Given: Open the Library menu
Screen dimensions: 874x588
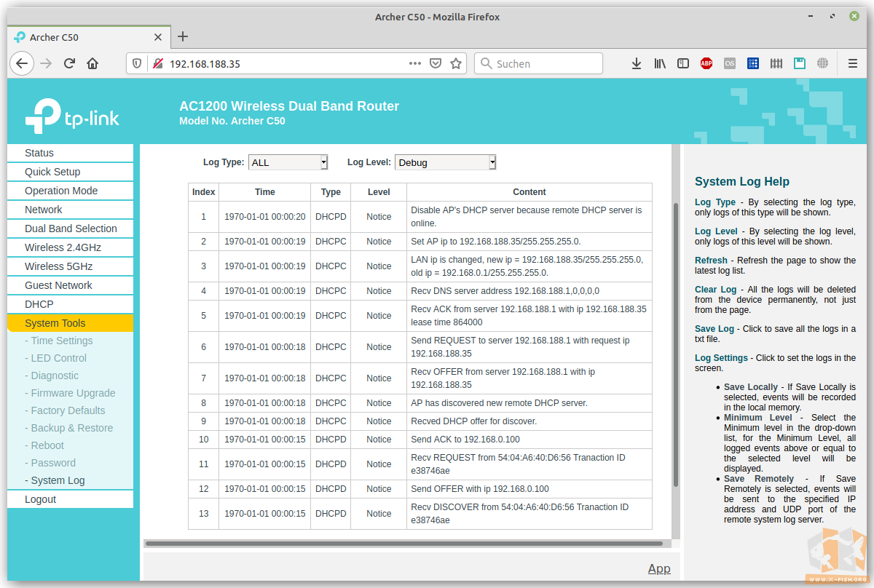Looking at the screenshot, I should (x=660, y=63).
